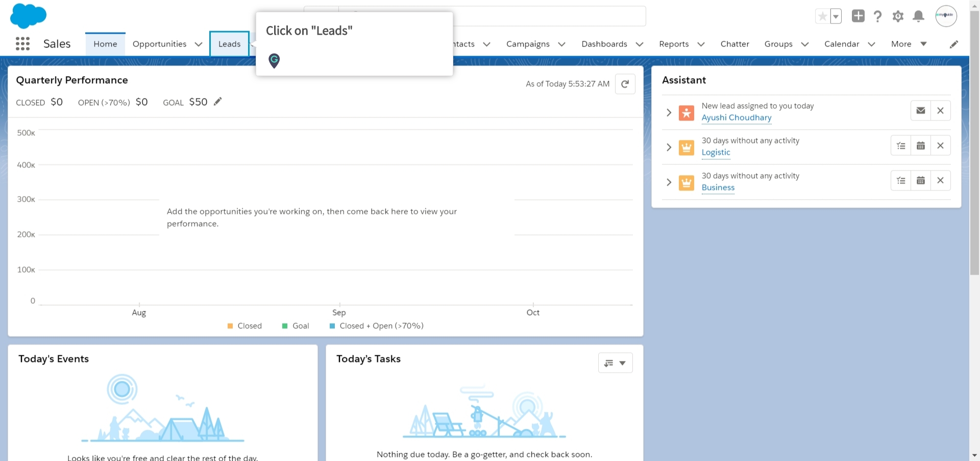Create a task for Logistic opportunity

(x=901, y=145)
